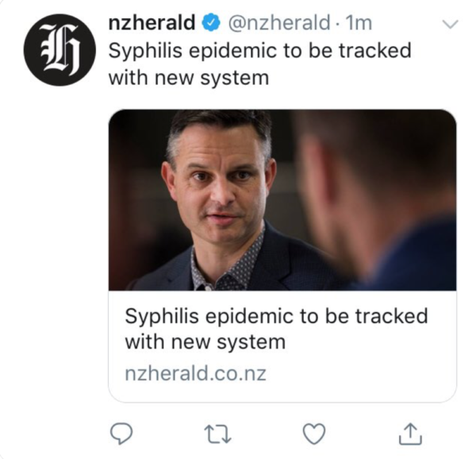Click the link card headline text
The image size is (476, 459).
pos(275,329)
